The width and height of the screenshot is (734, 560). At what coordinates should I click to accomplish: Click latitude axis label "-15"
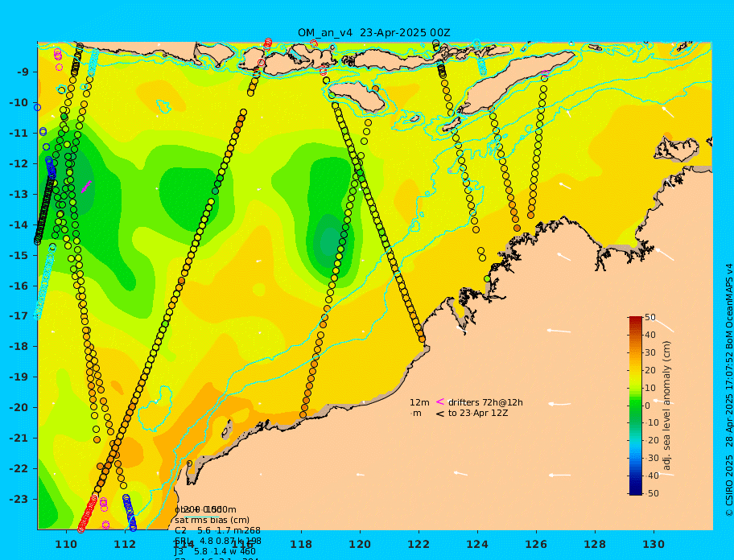pyautogui.click(x=19, y=255)
